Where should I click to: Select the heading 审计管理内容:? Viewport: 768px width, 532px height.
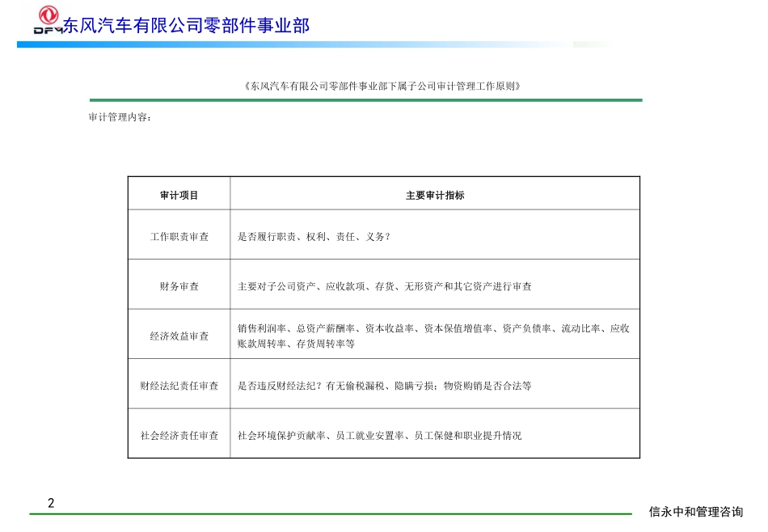pos(120,117)
